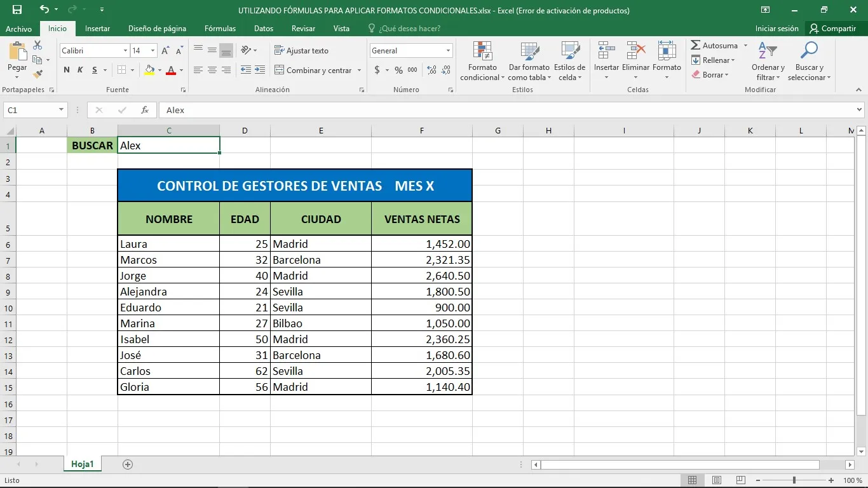868x488 pixels.
Task: Select the cell containing Barcelona for Marcos
Action: click(320, 260)
